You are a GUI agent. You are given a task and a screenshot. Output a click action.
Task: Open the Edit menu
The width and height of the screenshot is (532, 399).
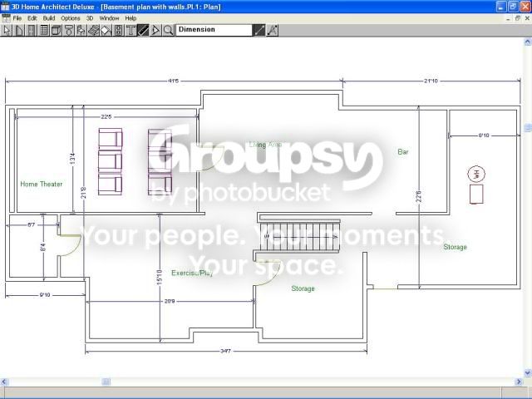32,18
